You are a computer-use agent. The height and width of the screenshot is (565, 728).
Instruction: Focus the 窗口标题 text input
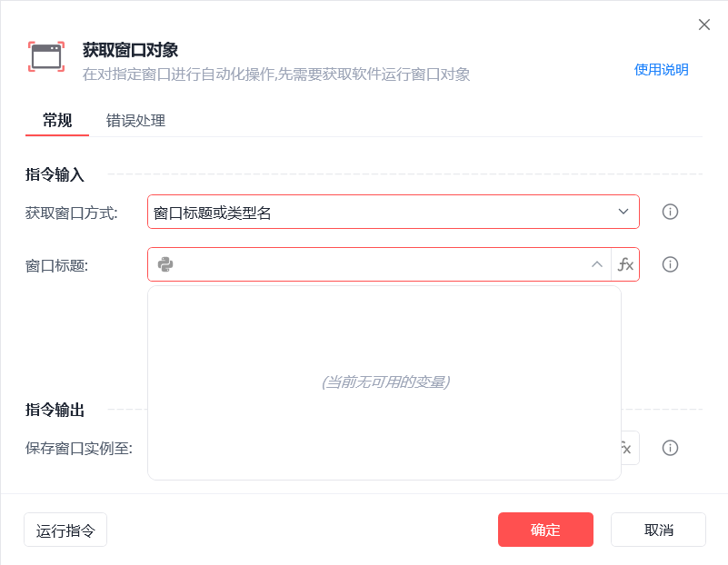tap(382, 264)
